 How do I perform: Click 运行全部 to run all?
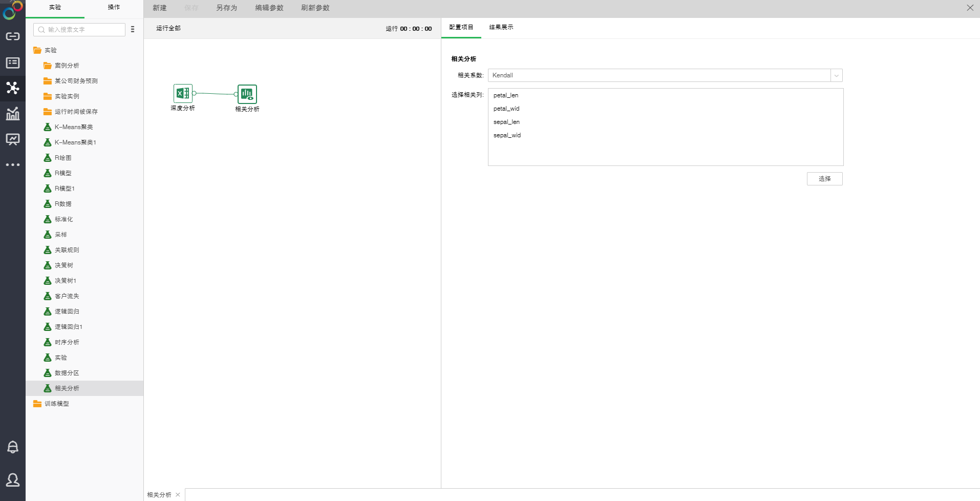(x=168, y=29)
